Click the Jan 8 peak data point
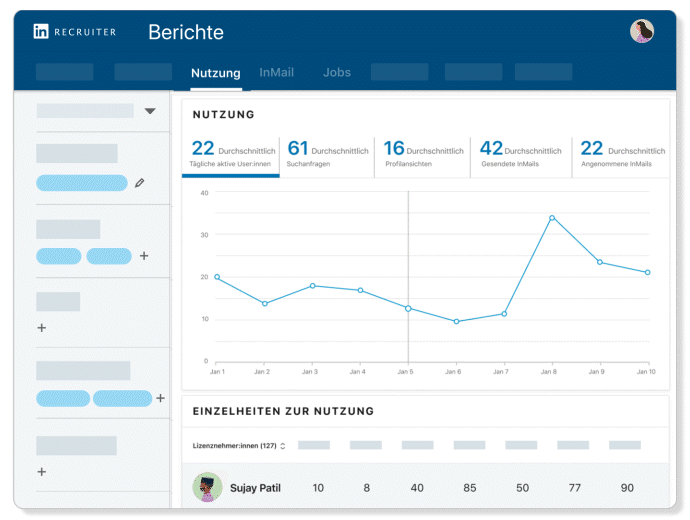This screenshot has width=690, height=520. pyautogui.click(x=552, y=217)
